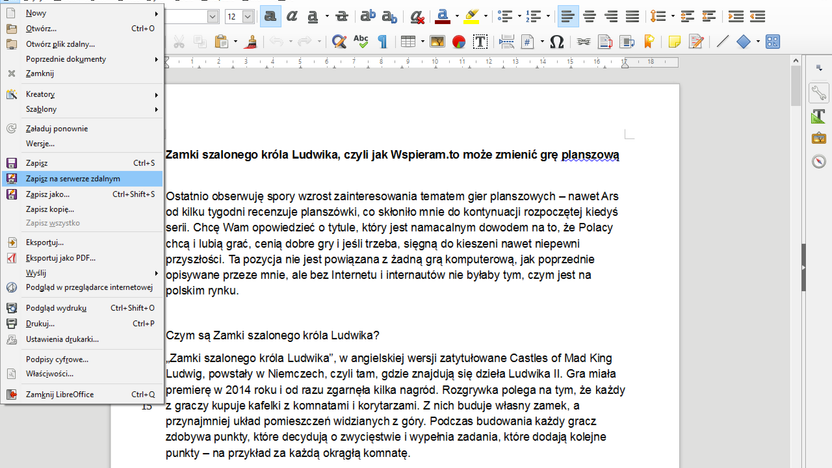Toggle numbered list
The width and height of the screenshot is (832, 468).
533,16
